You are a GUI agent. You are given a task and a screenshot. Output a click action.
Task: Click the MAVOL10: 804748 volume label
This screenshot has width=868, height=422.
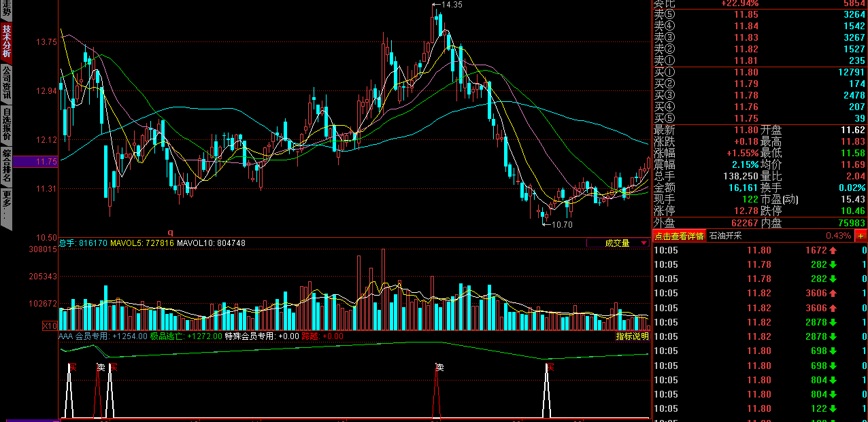pos(211,243)
